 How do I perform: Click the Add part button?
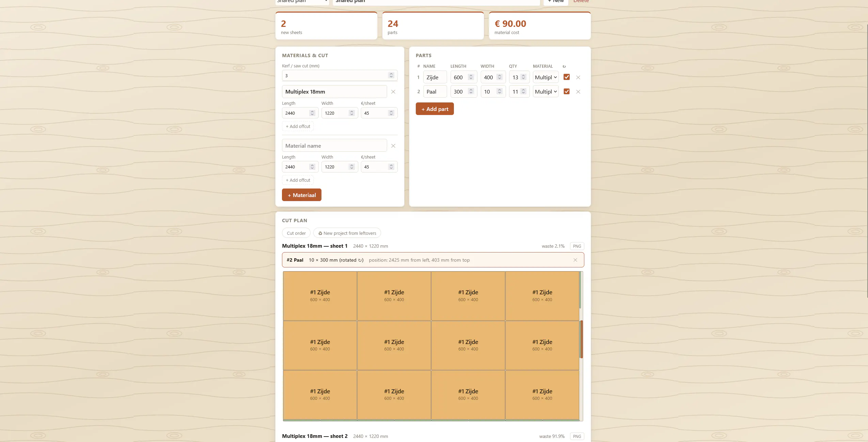pyautogui.click(x=435, y=109)
